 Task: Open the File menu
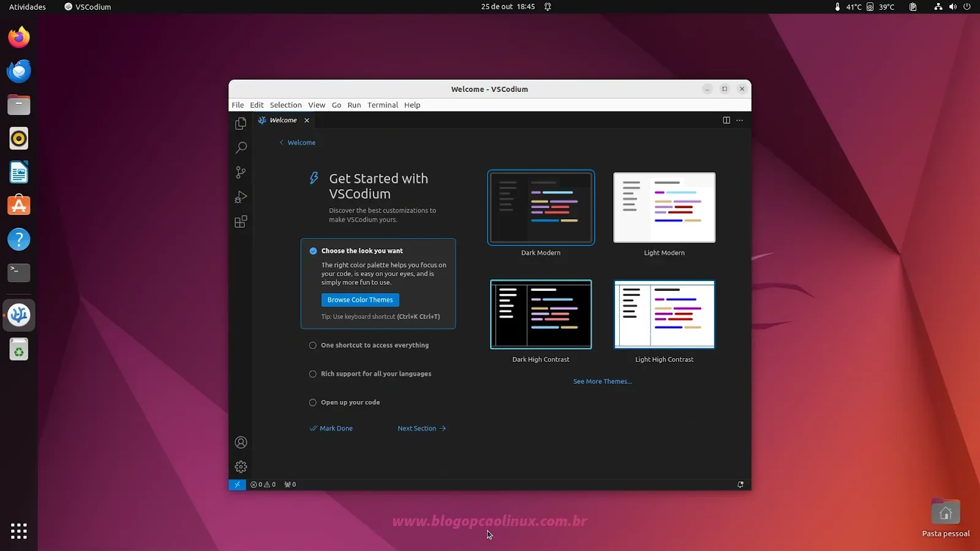[238, 105]
